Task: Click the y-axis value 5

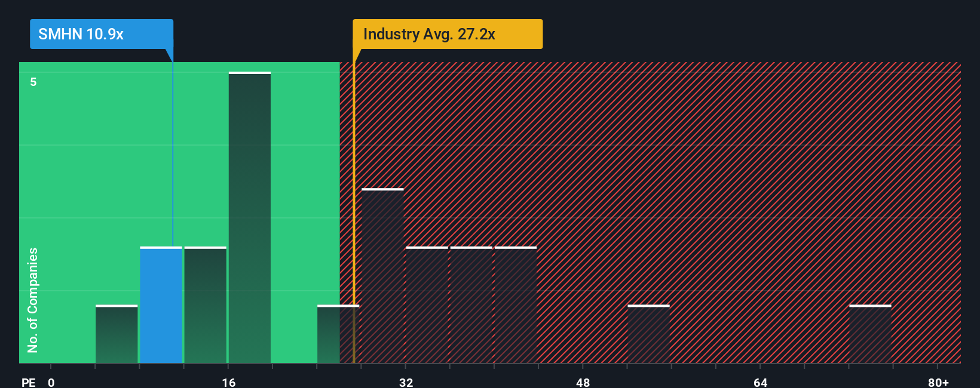Action: (33, 82)
